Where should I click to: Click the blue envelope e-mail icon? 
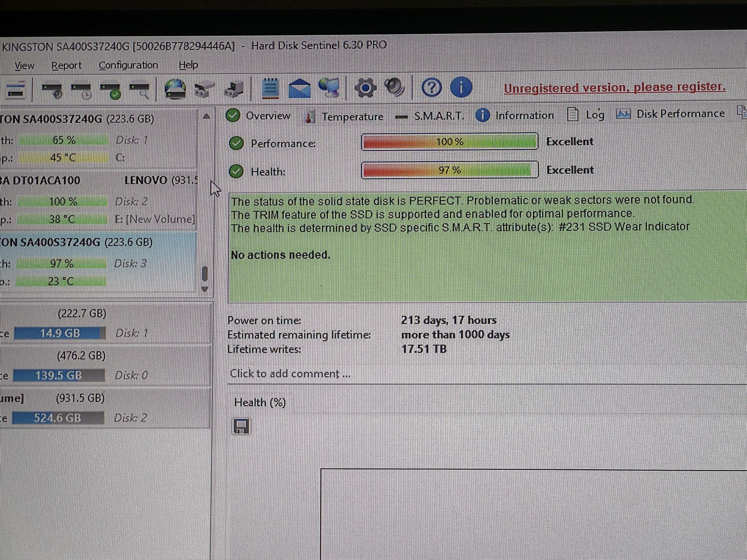(299, 88)
